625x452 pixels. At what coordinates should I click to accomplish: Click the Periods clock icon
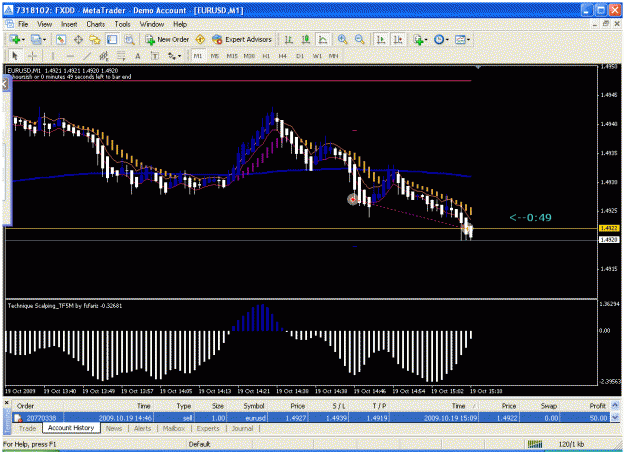click(x=439, y=39)
